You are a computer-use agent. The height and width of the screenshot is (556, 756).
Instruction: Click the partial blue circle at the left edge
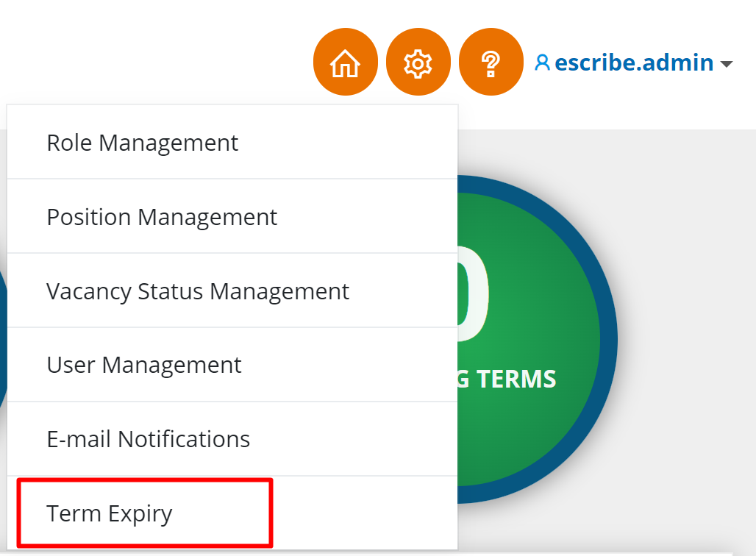[2, 338]
